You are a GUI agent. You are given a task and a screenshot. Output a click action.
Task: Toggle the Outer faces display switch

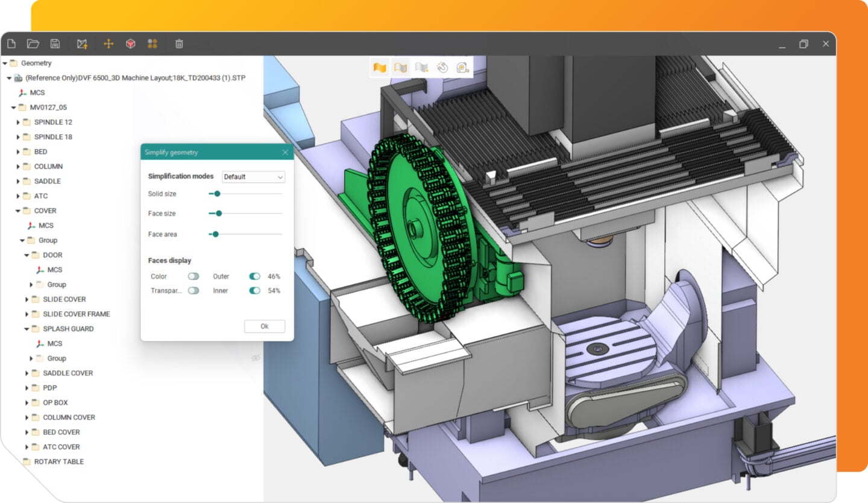coord(254,276)
